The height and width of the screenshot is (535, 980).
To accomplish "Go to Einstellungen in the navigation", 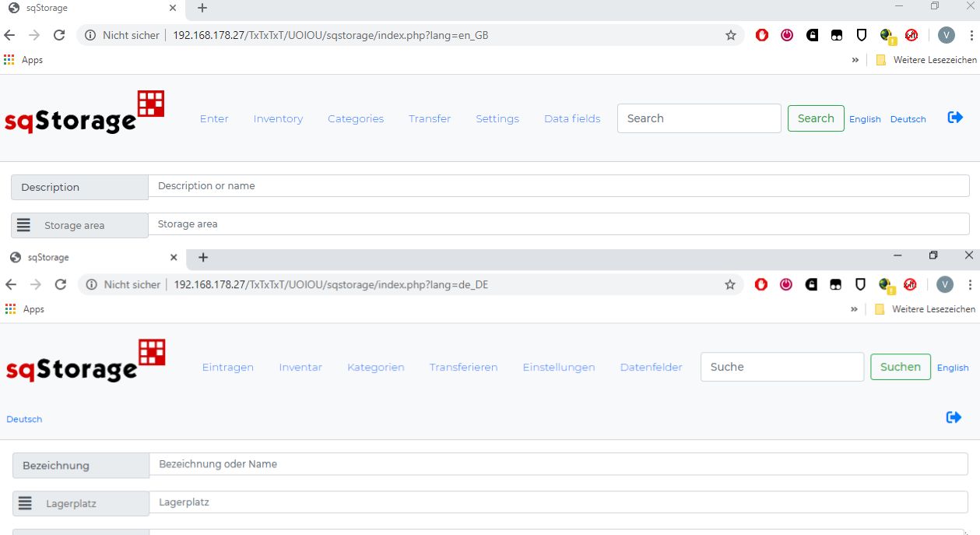I will tap(558, 368).
